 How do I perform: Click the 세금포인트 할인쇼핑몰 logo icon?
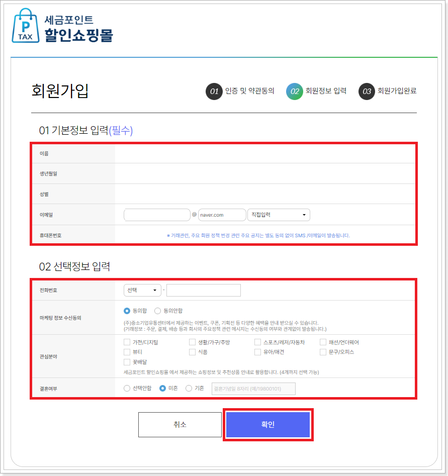[x=25, y=26]
